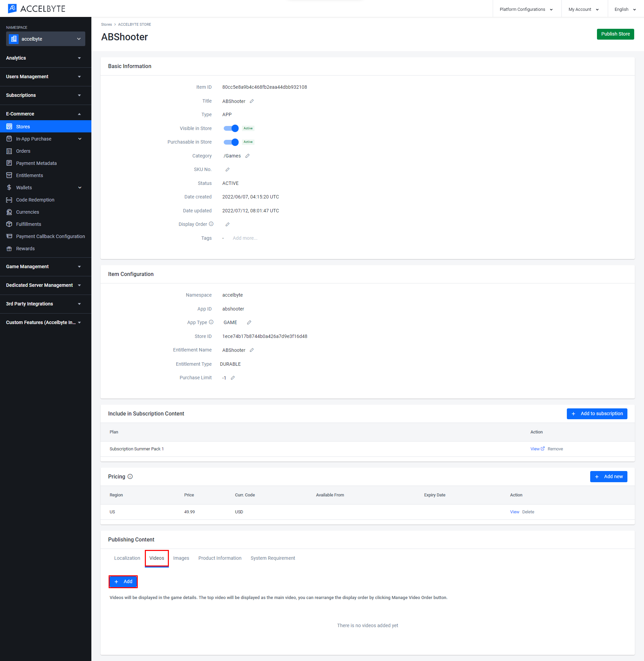The width and height of the screenshot is (644, 661).
Task: Click the Wallets dollar icon
Action: (x=9, y=188)
